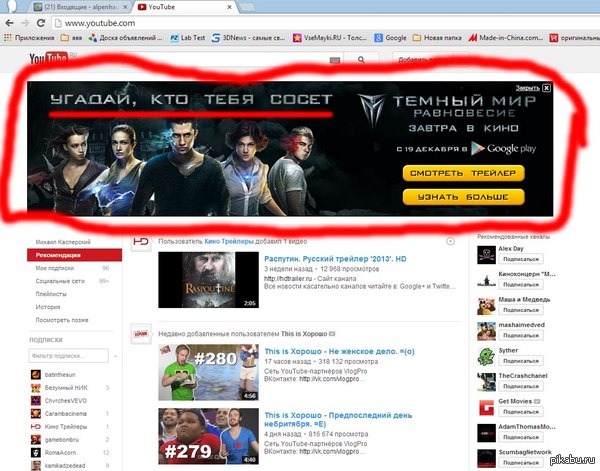Viewport: 600px width, 471px height.
Task: Click the Get Movies channel avatar
Action: click(485, 409)
